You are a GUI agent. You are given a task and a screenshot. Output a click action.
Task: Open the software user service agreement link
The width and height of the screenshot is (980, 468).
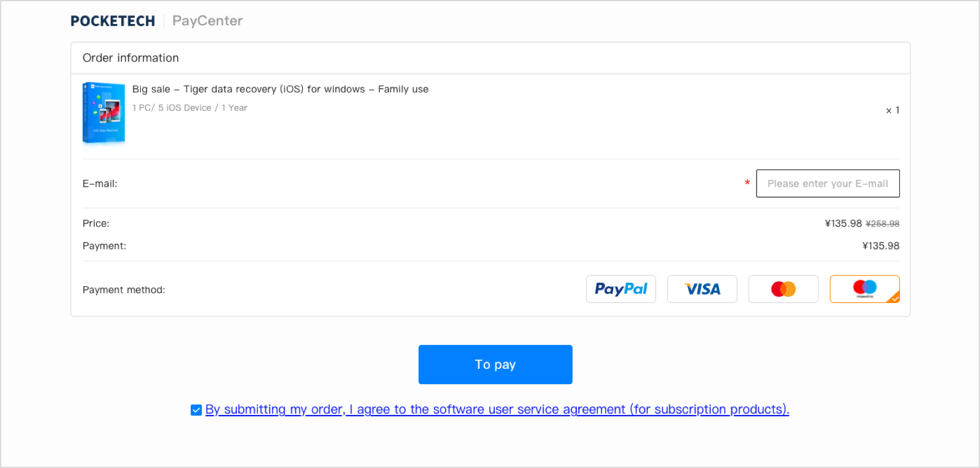[497, 409]
